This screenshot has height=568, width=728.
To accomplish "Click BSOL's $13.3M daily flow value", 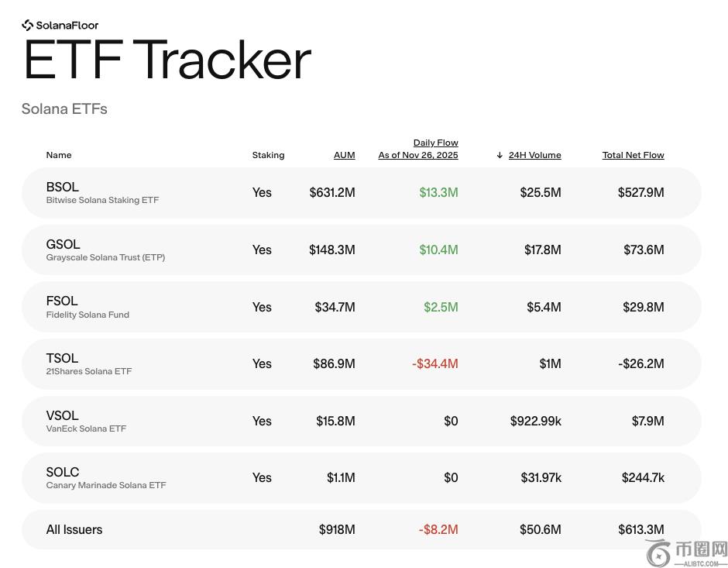I will (x=438, y=193).
